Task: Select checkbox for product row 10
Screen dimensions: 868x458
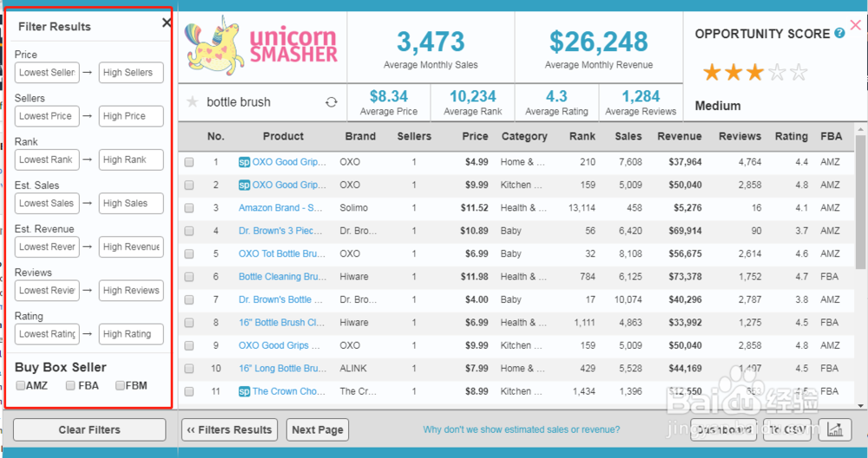Action: [x=189, y=369]
